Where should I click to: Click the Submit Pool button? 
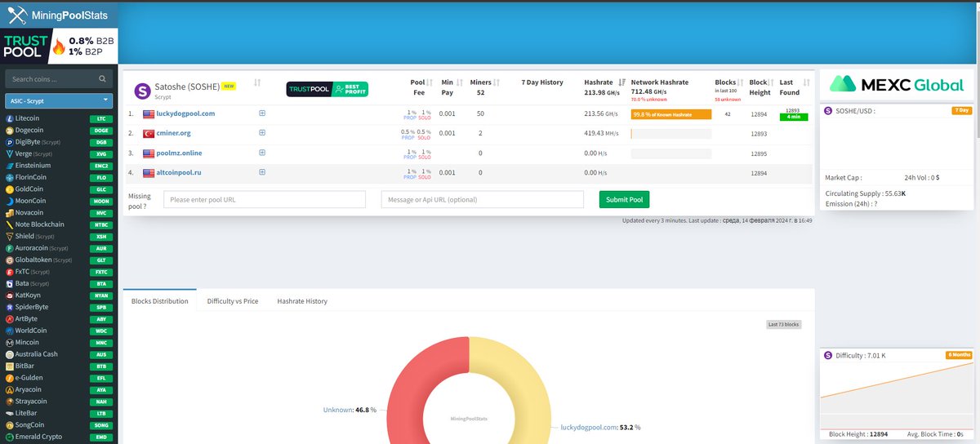tap(624, 200)
